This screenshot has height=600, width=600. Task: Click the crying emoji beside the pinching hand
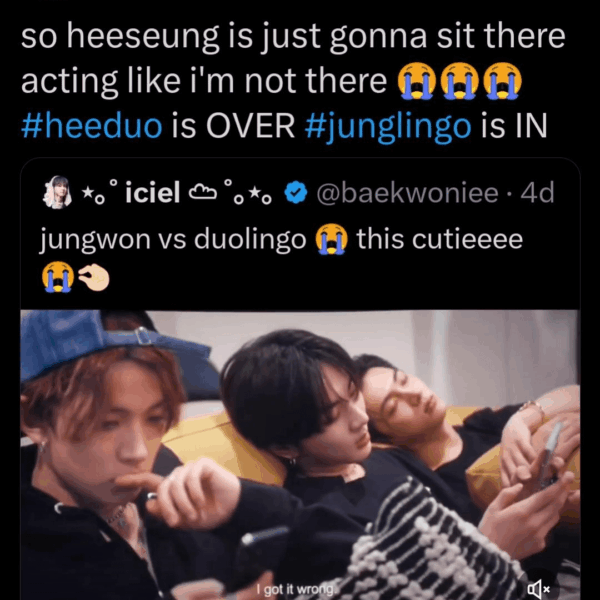[x=57, y=277]
